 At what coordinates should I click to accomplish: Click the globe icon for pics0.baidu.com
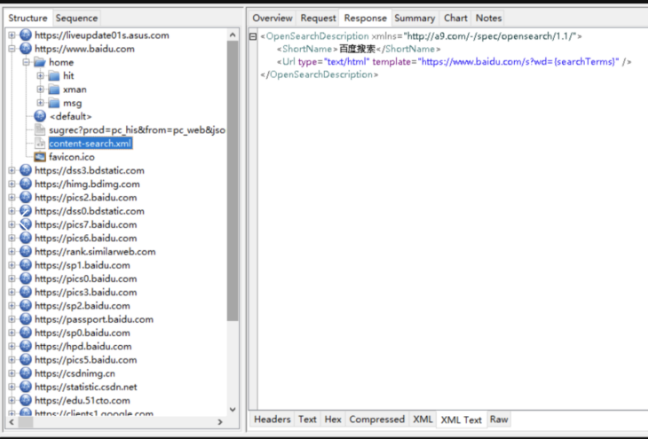[x=26, y=279]
